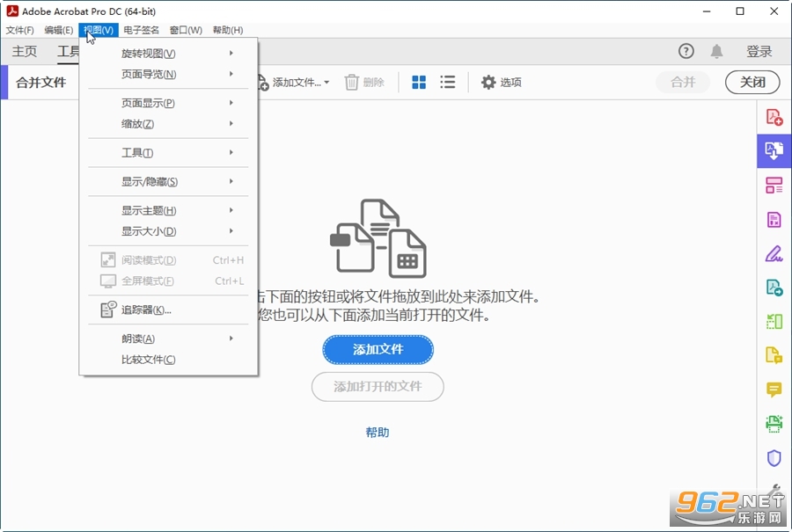This screenshot has width=792, height=532.
Task: Switch to the 主页 tab
Action: pos(25,51)
